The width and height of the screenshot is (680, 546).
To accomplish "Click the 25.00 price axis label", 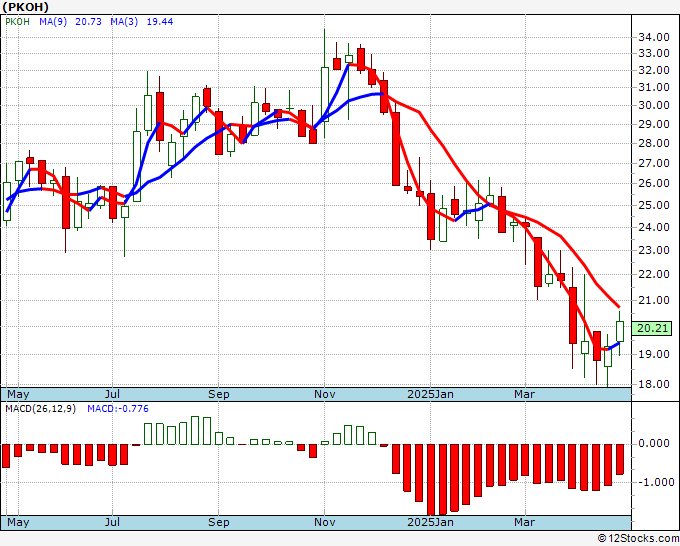I will pos(654,205).
